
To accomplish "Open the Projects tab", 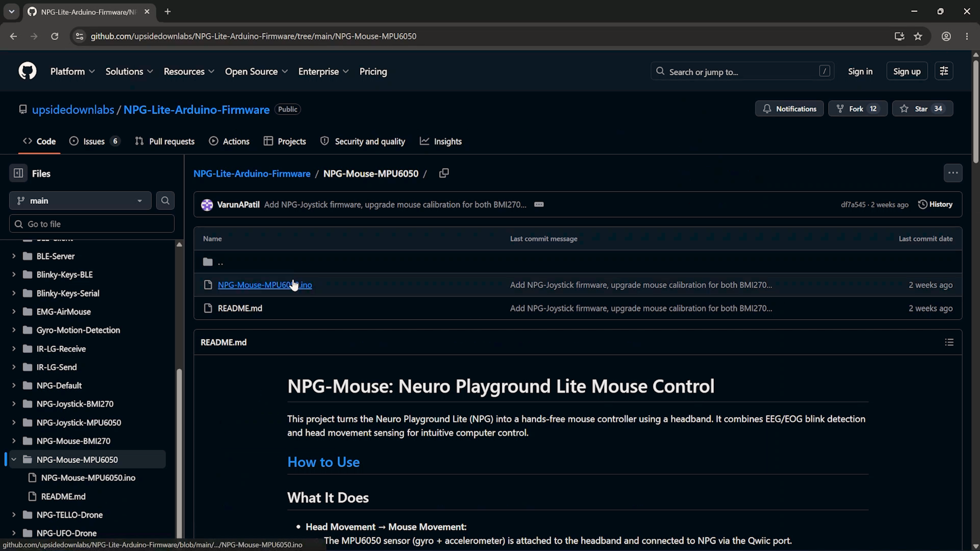I will click(x=285, y=142).
